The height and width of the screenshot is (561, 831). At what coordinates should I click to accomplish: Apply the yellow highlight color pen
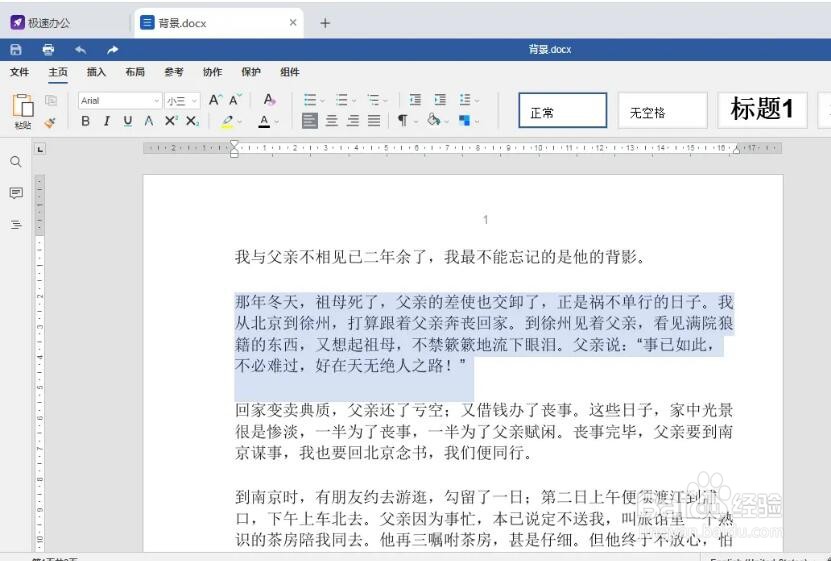pos(227,121)
